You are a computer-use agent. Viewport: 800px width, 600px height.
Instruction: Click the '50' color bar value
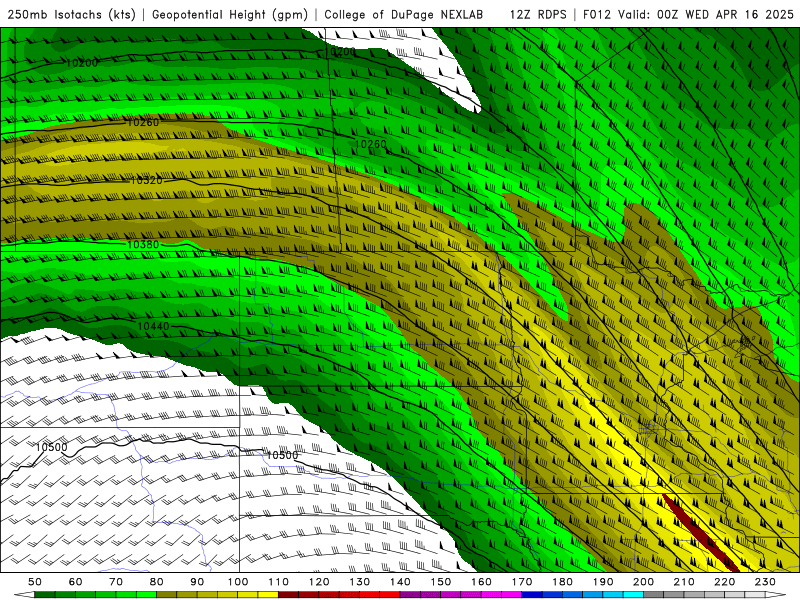[x=35, y=582]
